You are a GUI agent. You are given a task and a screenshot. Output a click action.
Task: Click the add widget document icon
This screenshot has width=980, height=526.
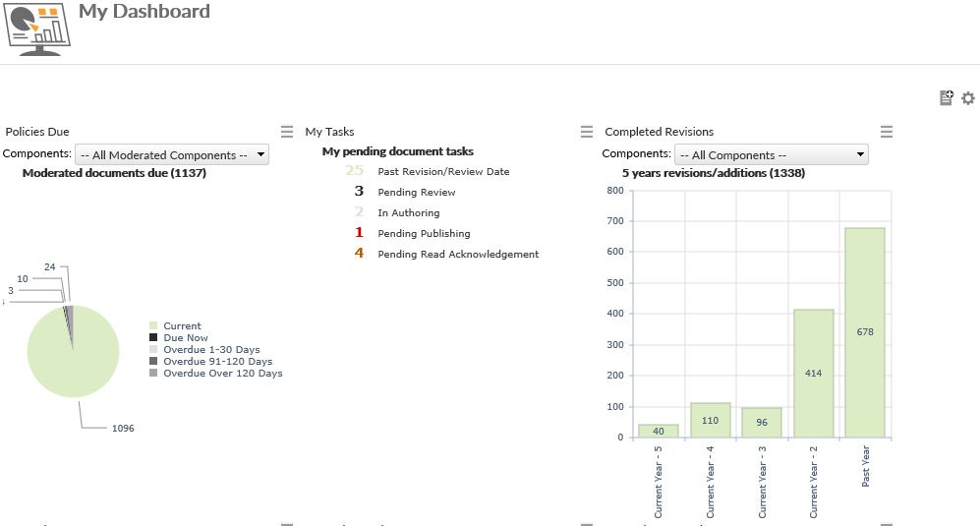click(947, 98)
